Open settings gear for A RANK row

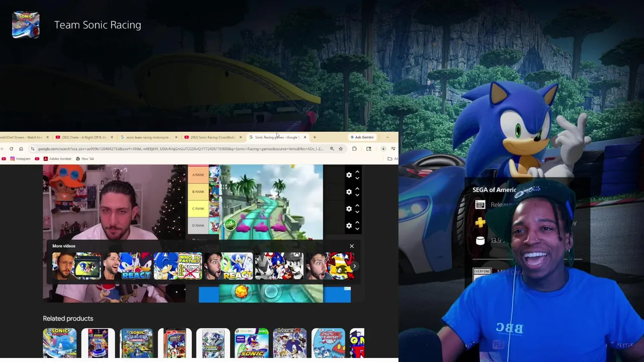click(x=349, y=175)
